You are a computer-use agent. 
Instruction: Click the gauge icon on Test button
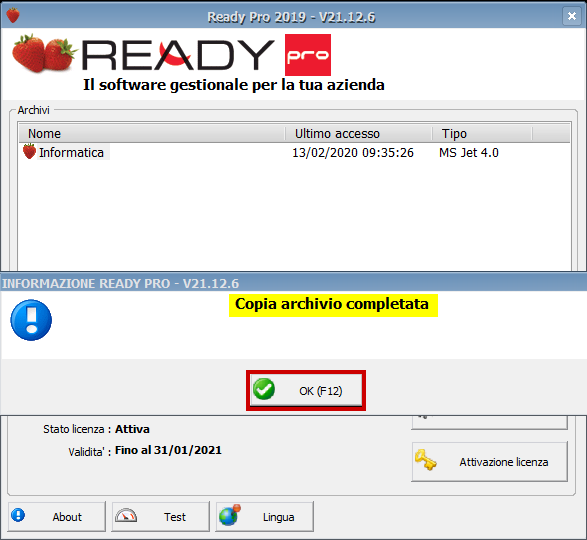126,516
